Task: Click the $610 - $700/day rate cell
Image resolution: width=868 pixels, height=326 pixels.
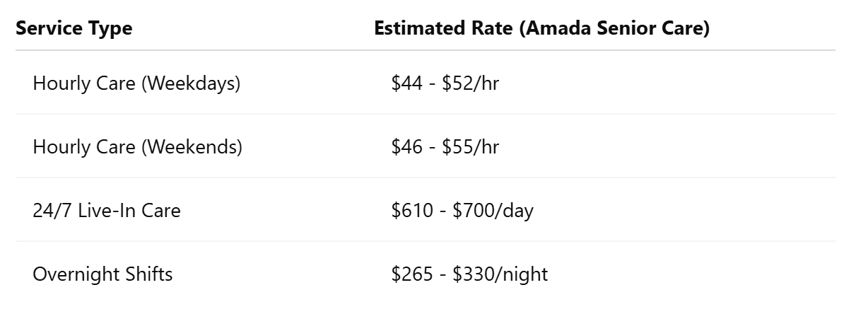Action: point(462,211)
